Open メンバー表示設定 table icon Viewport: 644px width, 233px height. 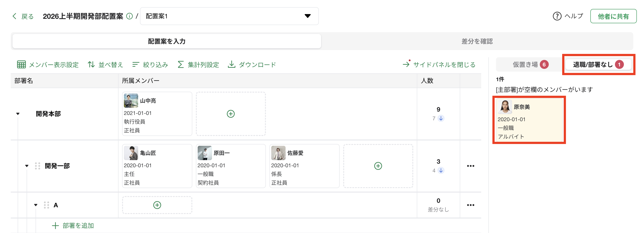(x=21, y=64)
